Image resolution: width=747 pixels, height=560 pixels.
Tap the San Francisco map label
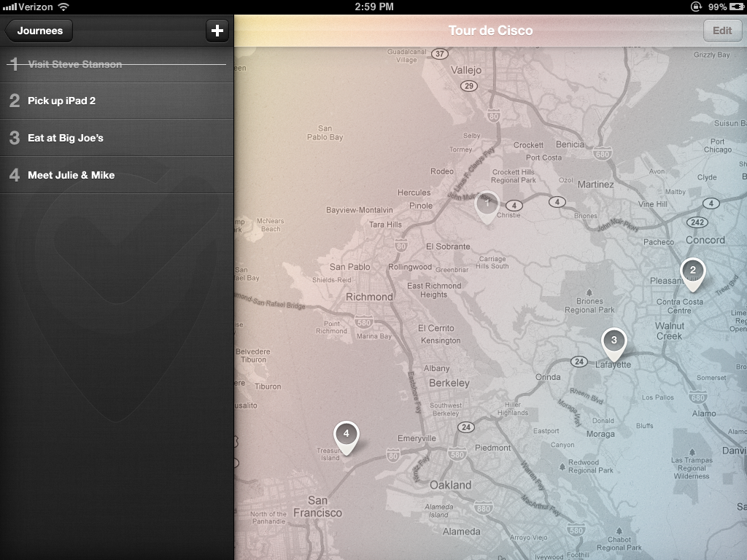tap(318, 507)
